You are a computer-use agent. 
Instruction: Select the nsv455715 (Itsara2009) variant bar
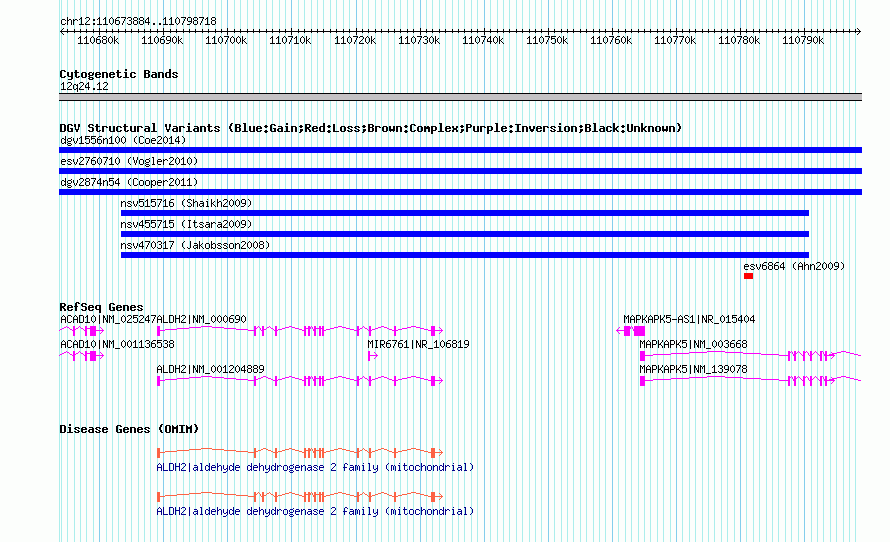click(464, 234)
